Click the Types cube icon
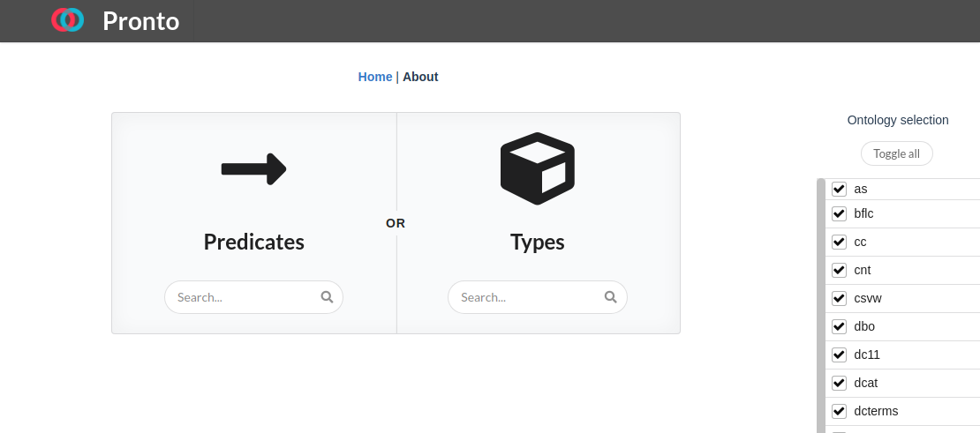The image size is (980, 433). point(537,168)
